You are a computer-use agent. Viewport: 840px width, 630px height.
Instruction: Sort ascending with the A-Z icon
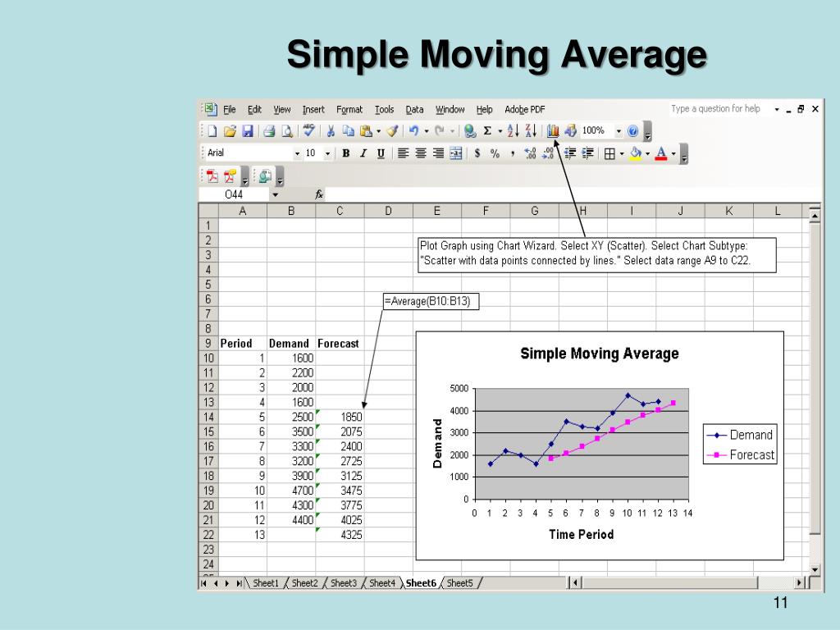(514, 130)
